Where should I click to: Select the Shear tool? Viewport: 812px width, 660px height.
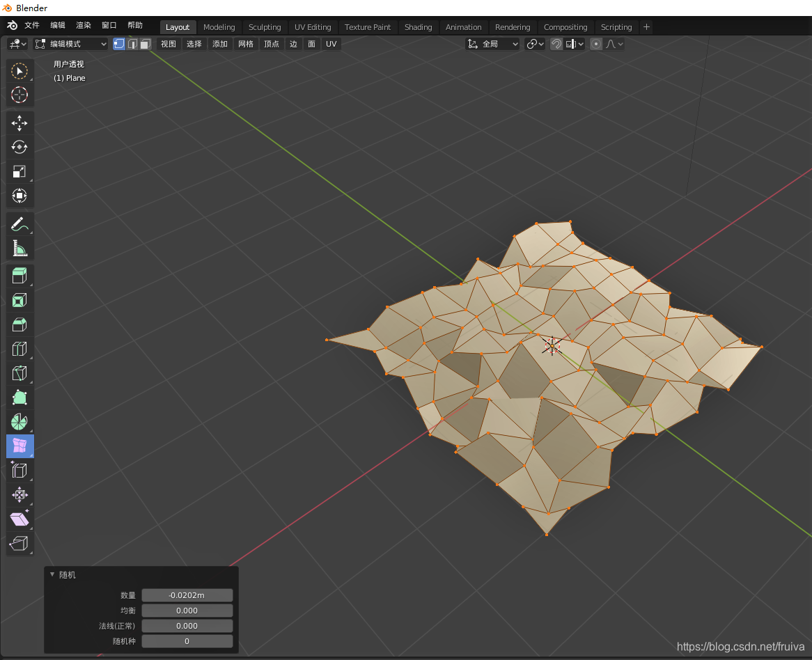pyautogui.click(x=19, y=519)
